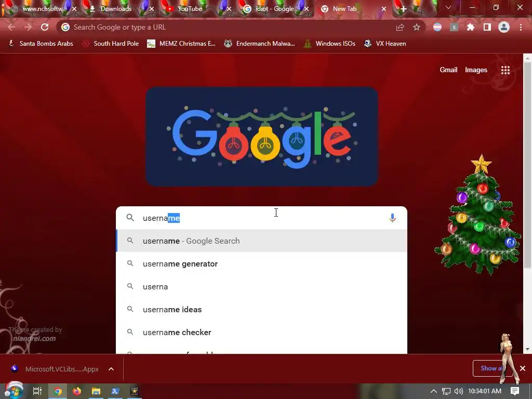Close the YouTube tab
Screen dimensions: 532x399
point(229,9)
